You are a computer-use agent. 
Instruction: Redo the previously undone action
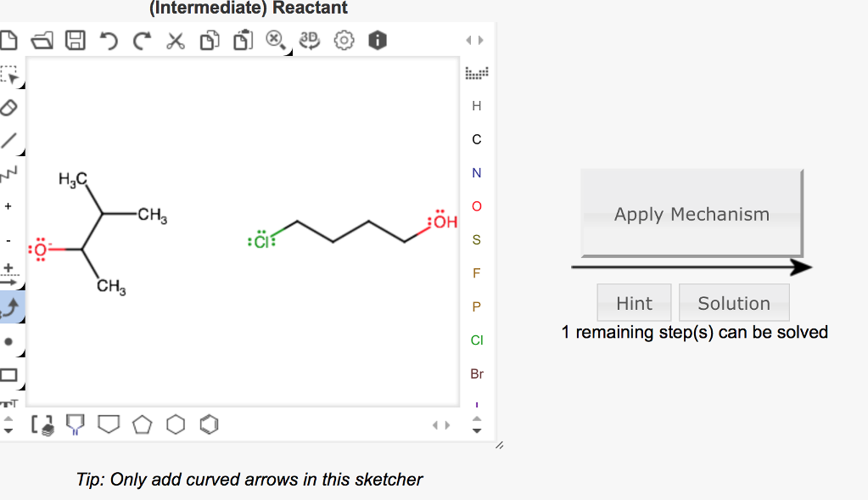[142, 40]
